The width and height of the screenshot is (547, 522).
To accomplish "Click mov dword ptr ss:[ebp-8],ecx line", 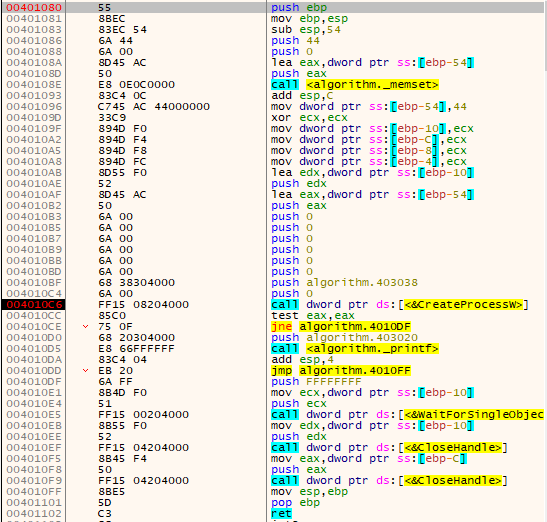I will coord(369,150).
